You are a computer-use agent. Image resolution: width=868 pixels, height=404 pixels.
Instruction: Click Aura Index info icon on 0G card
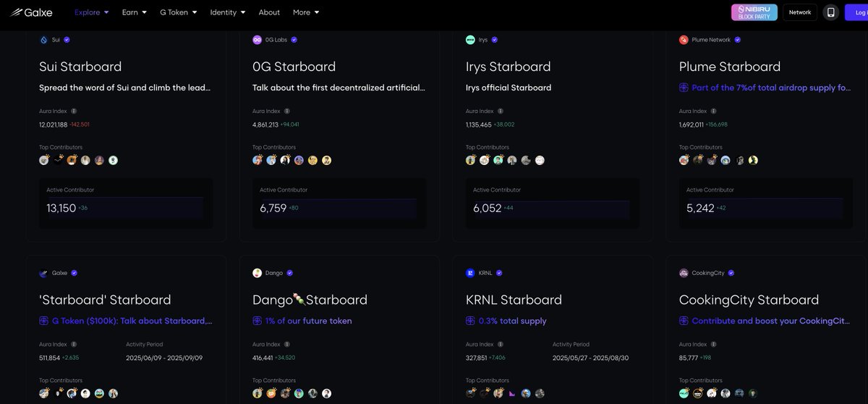[x=287, y=111]
